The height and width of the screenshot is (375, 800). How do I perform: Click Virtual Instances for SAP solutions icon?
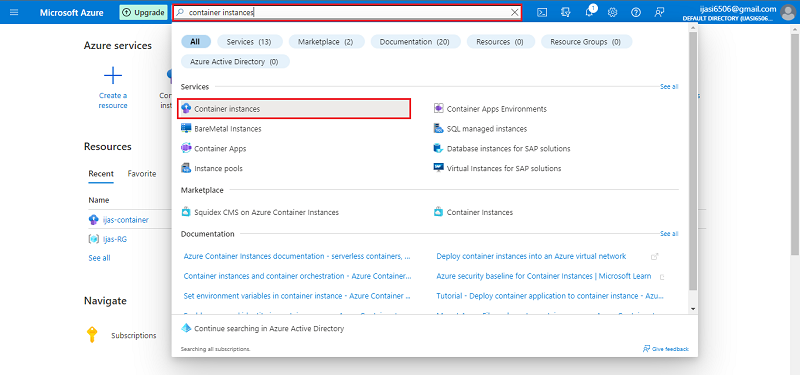click(x=438, y=168)
